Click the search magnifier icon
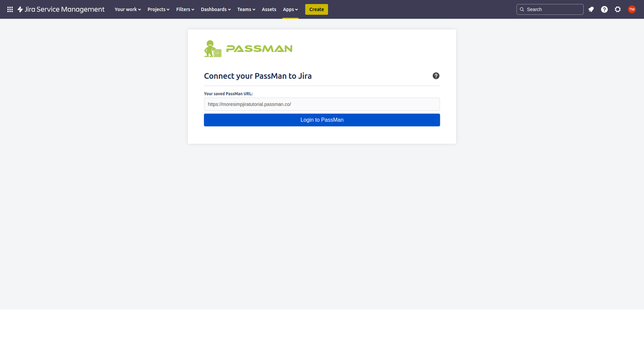Viewport: 644px width, 362px height. (x=522, y=9)
